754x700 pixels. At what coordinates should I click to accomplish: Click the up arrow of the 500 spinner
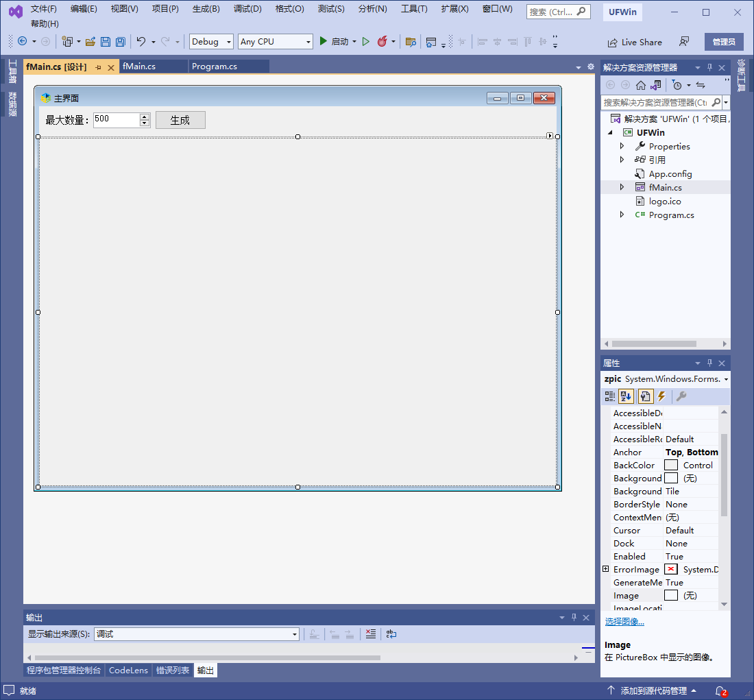(x=145, y=117)
